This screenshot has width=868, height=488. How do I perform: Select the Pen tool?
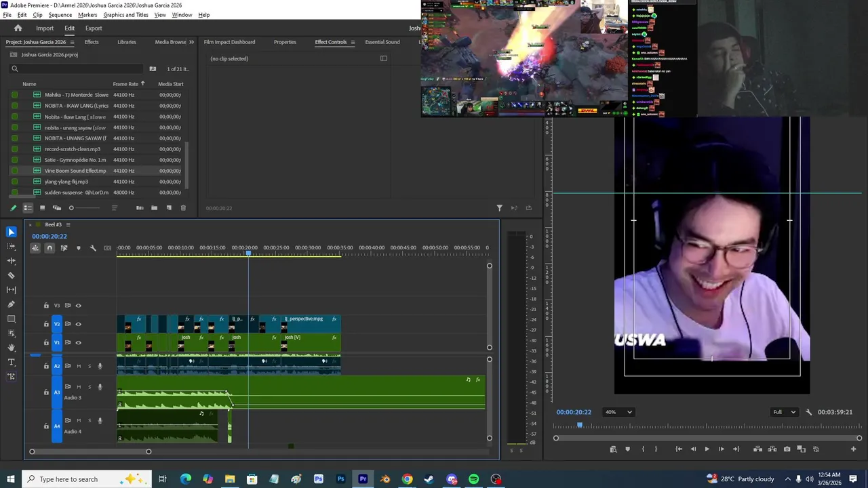(11, 304)
